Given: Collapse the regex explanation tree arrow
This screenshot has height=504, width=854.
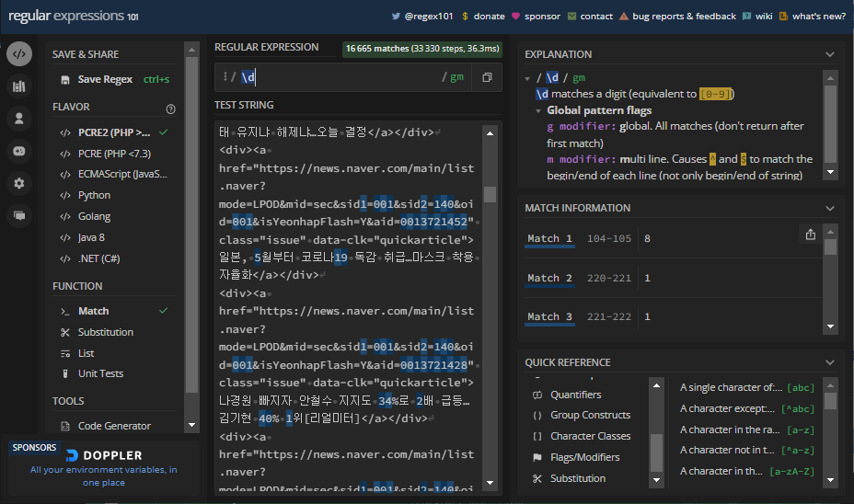Looking at the screenshot, I should pos(527,79).
